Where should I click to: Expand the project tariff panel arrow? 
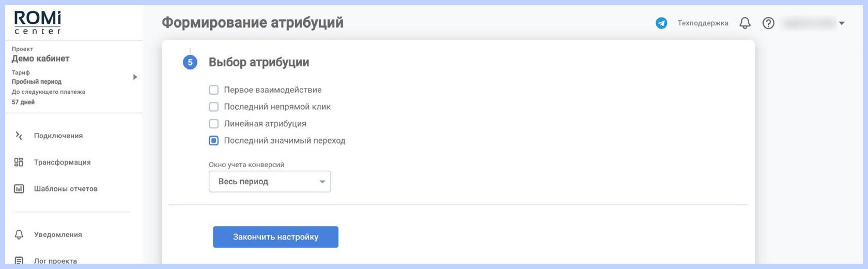tap(135, 77)
